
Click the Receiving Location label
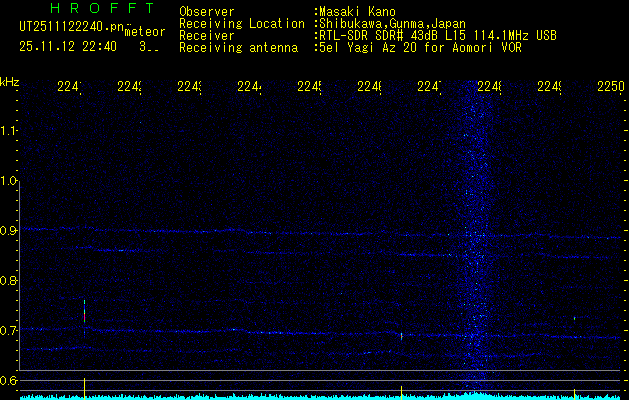pos(242,23)
